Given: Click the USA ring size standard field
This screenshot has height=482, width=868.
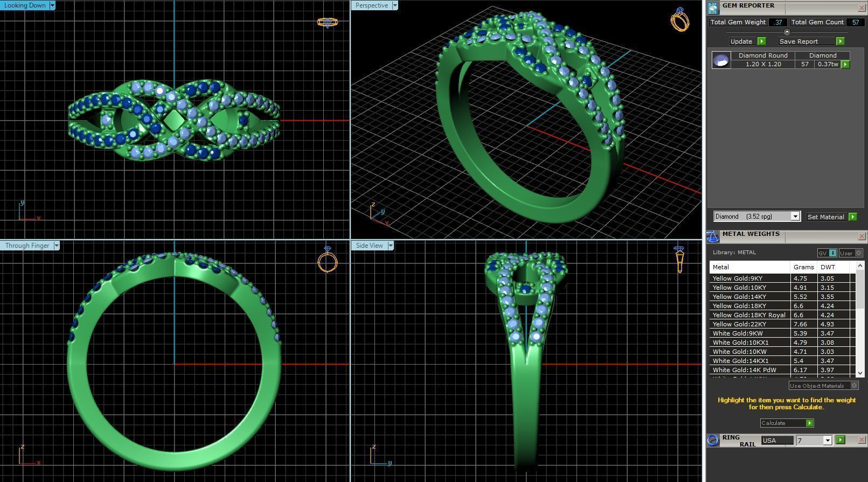Looking at the screenshot, I should click(x=777, y=441).
